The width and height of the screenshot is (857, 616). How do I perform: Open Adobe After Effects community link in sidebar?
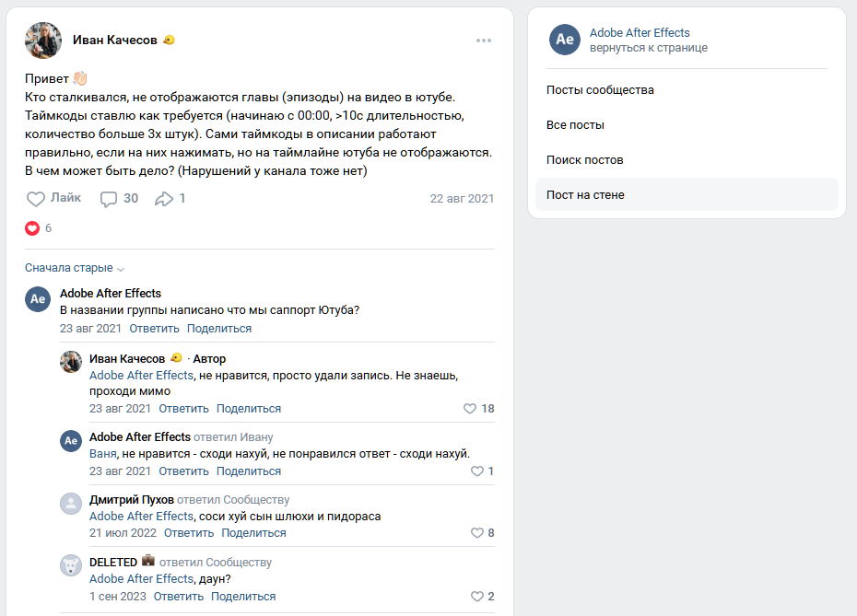tap(640, 33)
